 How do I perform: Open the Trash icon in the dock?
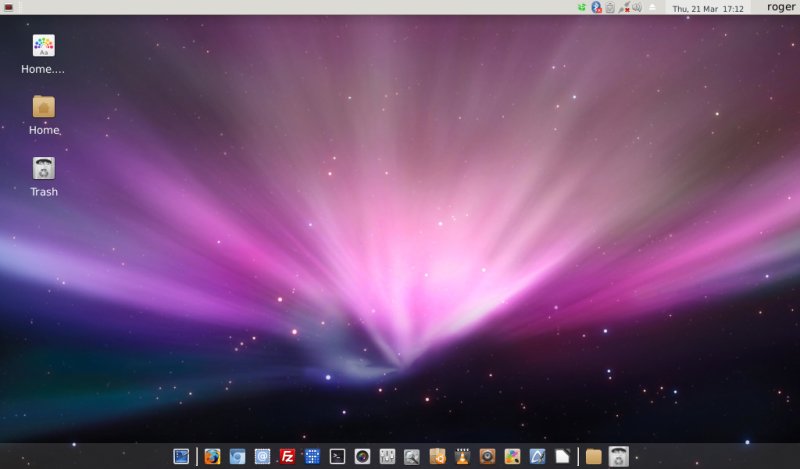pos(618,456)
